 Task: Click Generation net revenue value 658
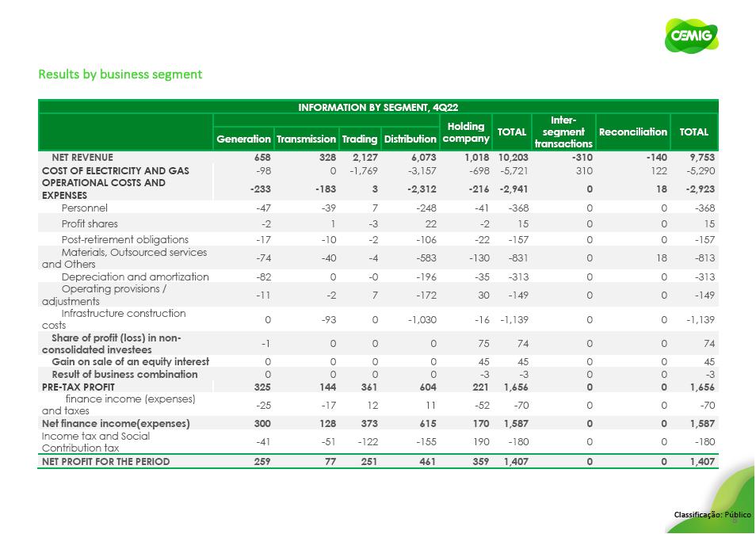[x=262, y=158]
